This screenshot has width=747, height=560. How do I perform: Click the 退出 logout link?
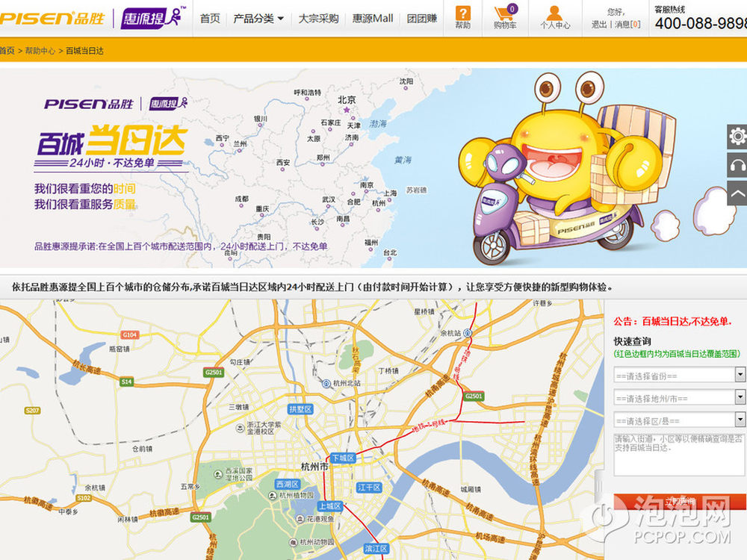coord(599,25)
